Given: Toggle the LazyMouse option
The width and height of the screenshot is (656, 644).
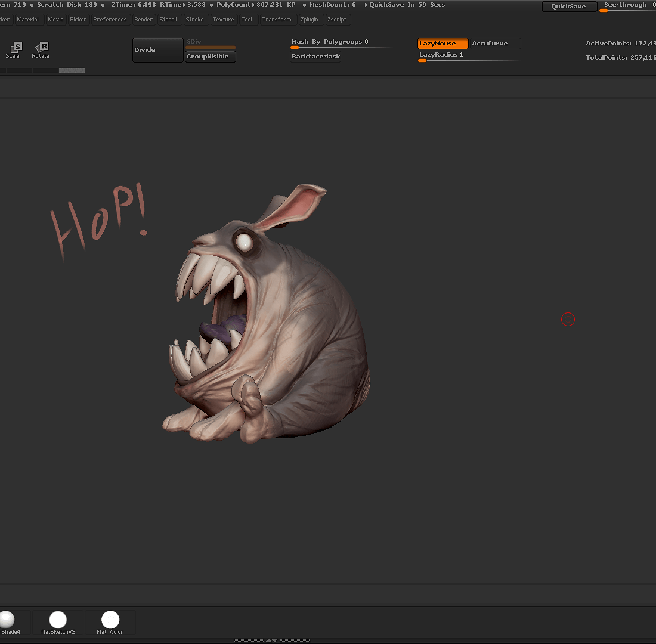Looking at the screenshot, I should (x=443, y=44).
